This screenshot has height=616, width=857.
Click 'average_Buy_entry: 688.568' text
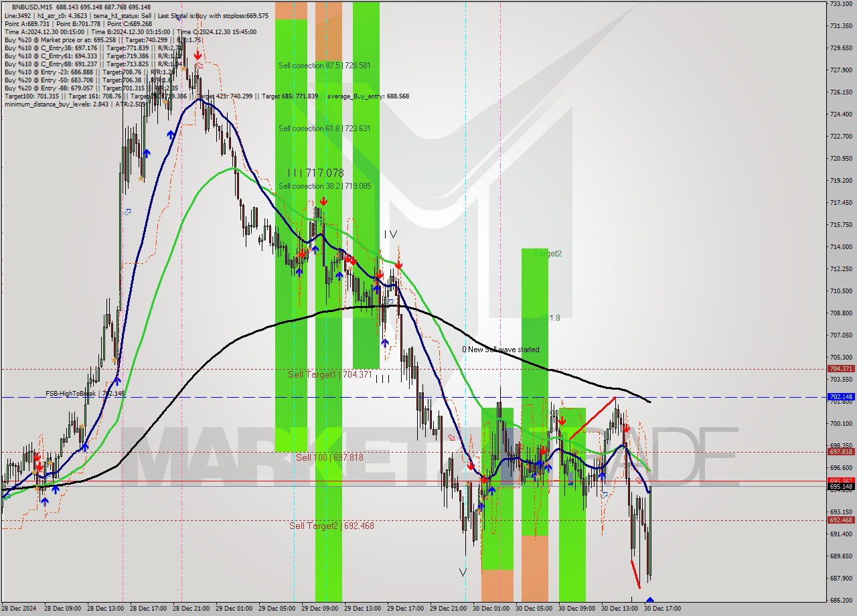point(368,96)
